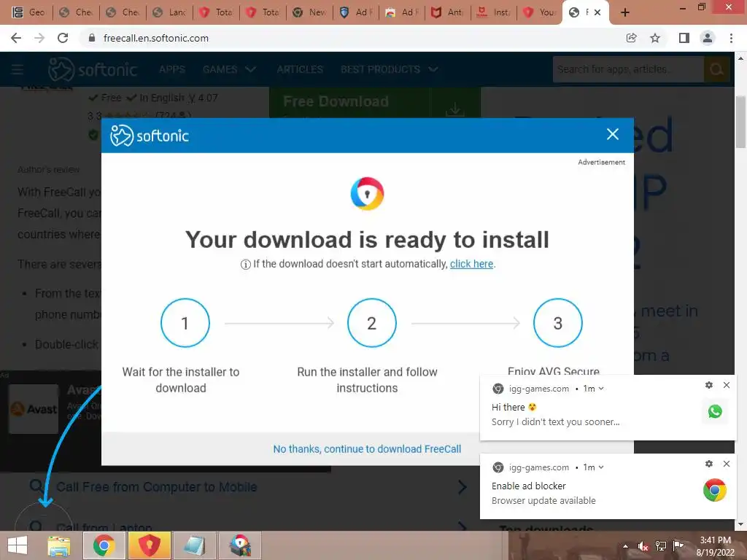Viewport: 747px width, 560px height.
Task: Open the last pinned taskbar application
Action: (239, 545)
